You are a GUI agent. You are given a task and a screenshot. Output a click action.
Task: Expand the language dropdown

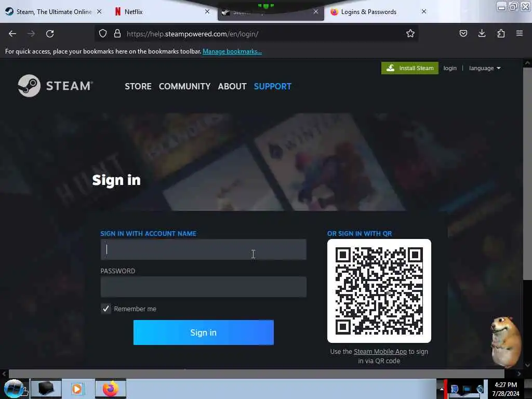point(485,68)
